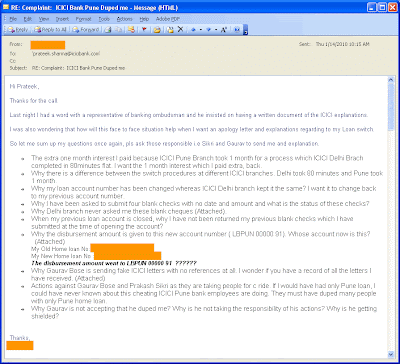Click the scrollbar down arrow

coord(391,354)
